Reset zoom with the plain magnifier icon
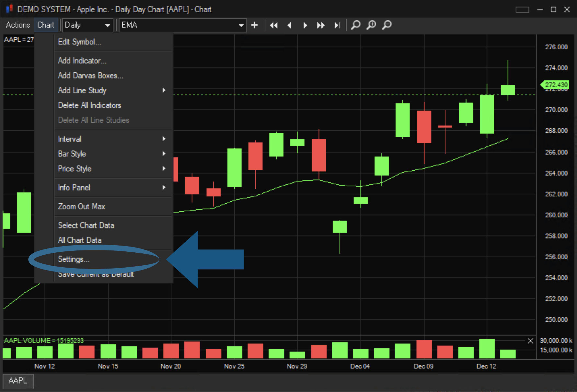The height and width of the screenshot is (392, 577). (356, 25)
